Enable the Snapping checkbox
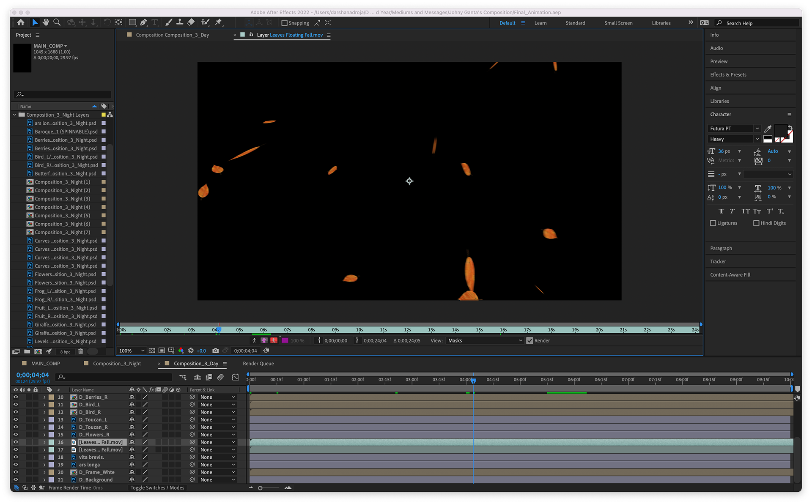The image size is (812, 504). (285, 23)
